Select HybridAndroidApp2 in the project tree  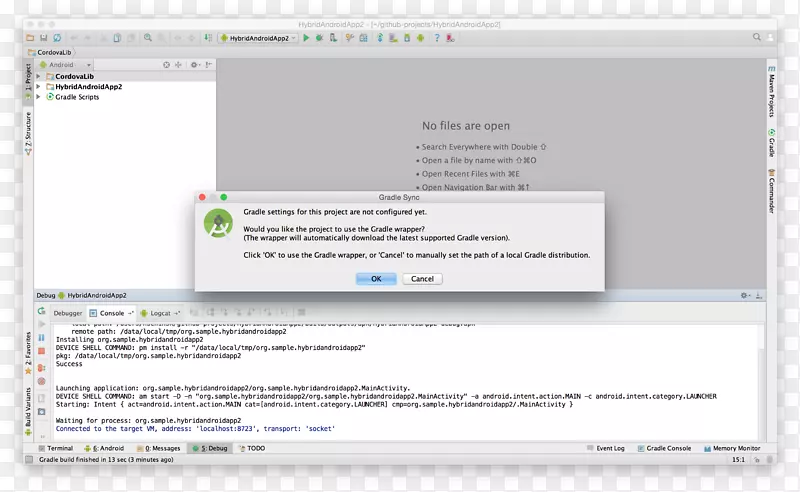point(88,87)
